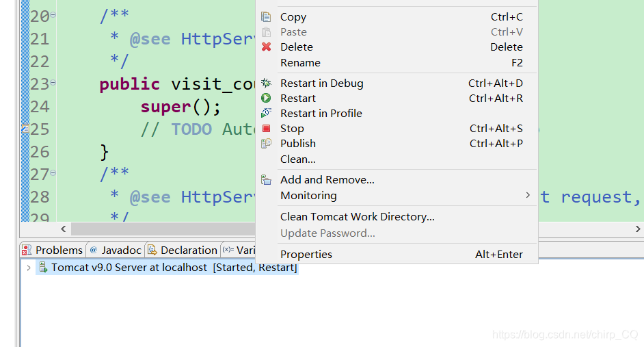Click the editor horizontal scrollbar right arrow

point(638,229)
